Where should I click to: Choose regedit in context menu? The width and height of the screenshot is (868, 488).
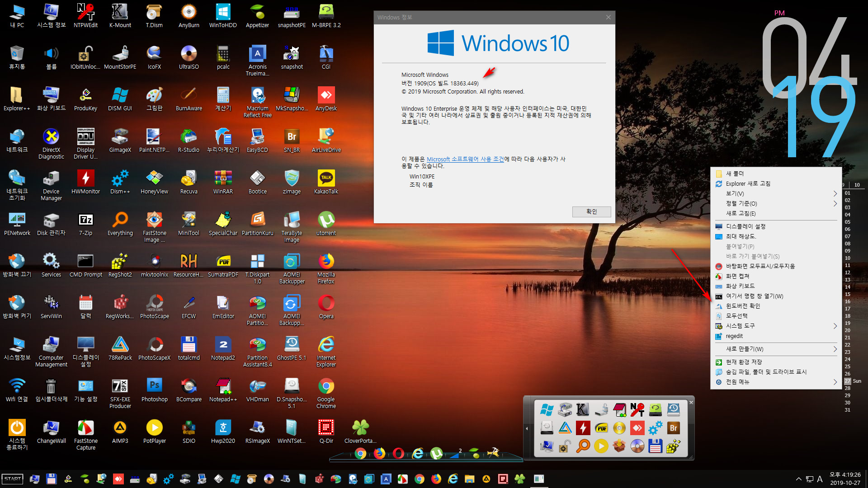pos(776,336)
